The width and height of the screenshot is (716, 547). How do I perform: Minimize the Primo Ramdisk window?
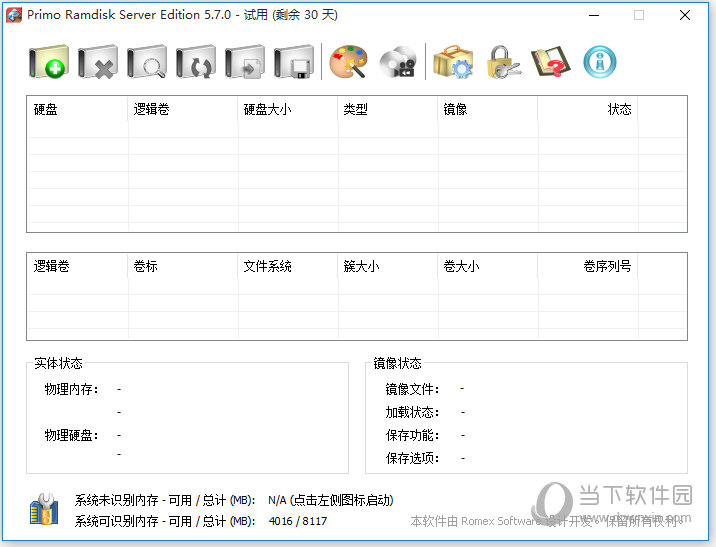click(594, 15)
